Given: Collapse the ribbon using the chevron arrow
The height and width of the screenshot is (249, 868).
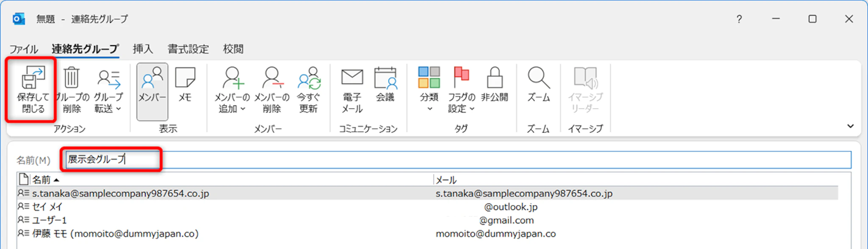Looking at the screenshot, I should click(x=850, y=126).
